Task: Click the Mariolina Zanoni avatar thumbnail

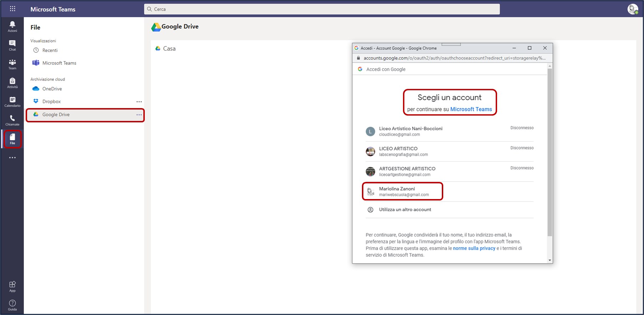Action: 370,192
